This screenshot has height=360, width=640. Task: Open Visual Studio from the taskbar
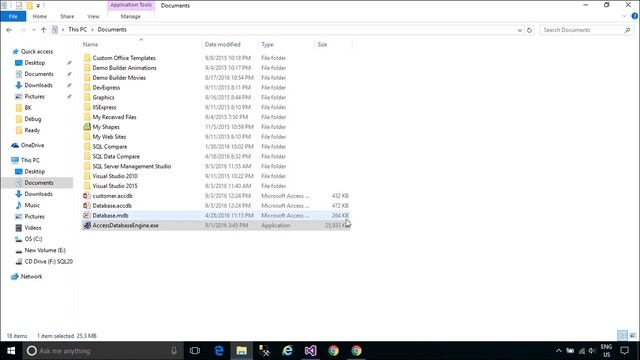point(310,351)
